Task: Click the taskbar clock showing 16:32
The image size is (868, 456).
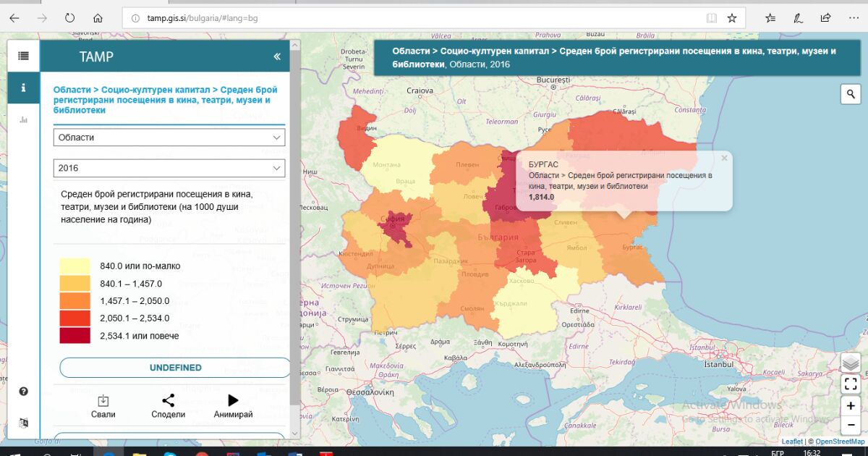Action: 812,452
